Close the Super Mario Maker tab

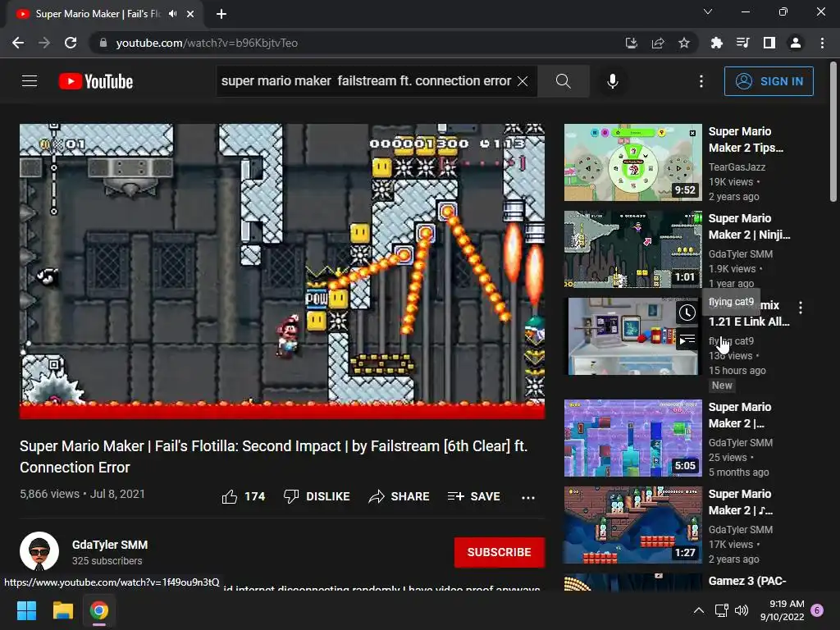(190, 14)
